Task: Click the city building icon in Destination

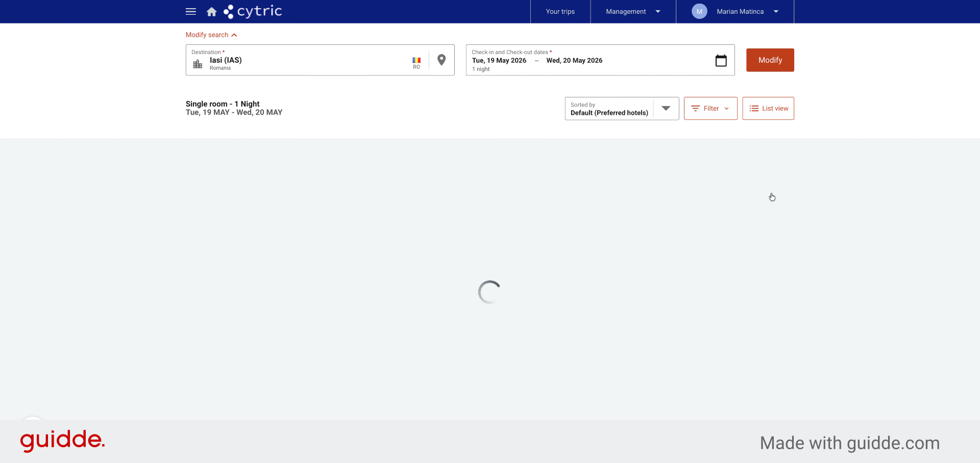Action: click(x=198, y=64)
